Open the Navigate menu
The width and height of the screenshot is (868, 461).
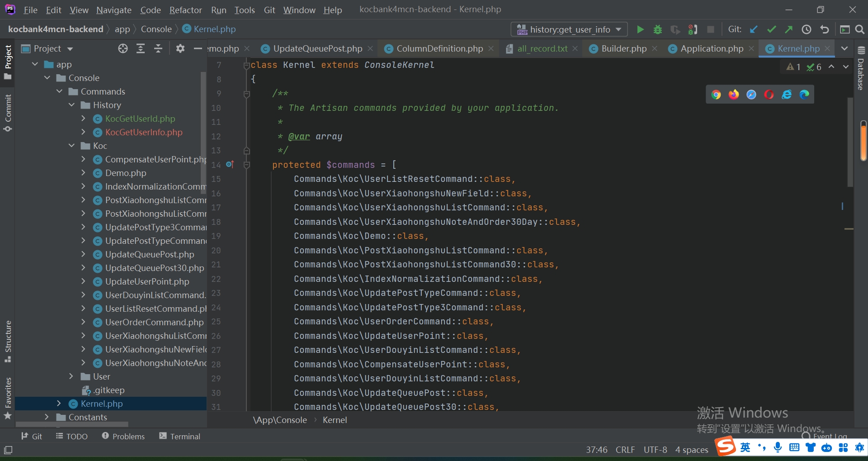click(x=114, y=10)
